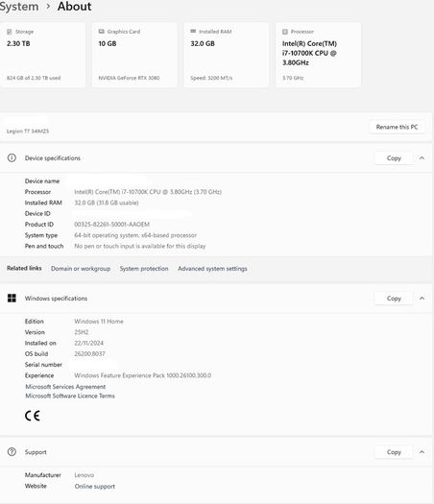Click the Graphics Card icon
Screen dimensions: 434x504
click(x=101, y=31)
